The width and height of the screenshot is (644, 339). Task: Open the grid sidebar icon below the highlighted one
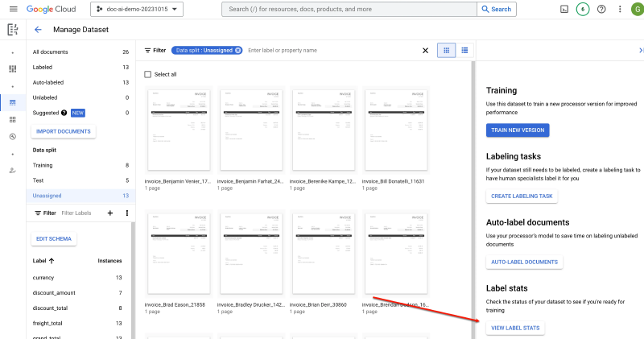(x=13, y=119)
